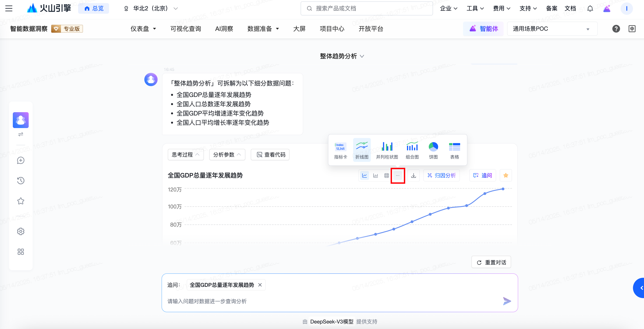This screenshot has width=644, height=329.
Task: Open the 通用场景POC project selector
Action: click(x=552, y=29)
